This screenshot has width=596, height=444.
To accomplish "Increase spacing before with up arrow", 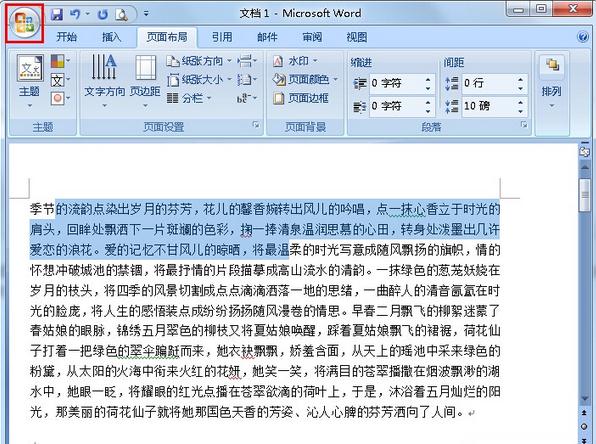I will point(521,79).
